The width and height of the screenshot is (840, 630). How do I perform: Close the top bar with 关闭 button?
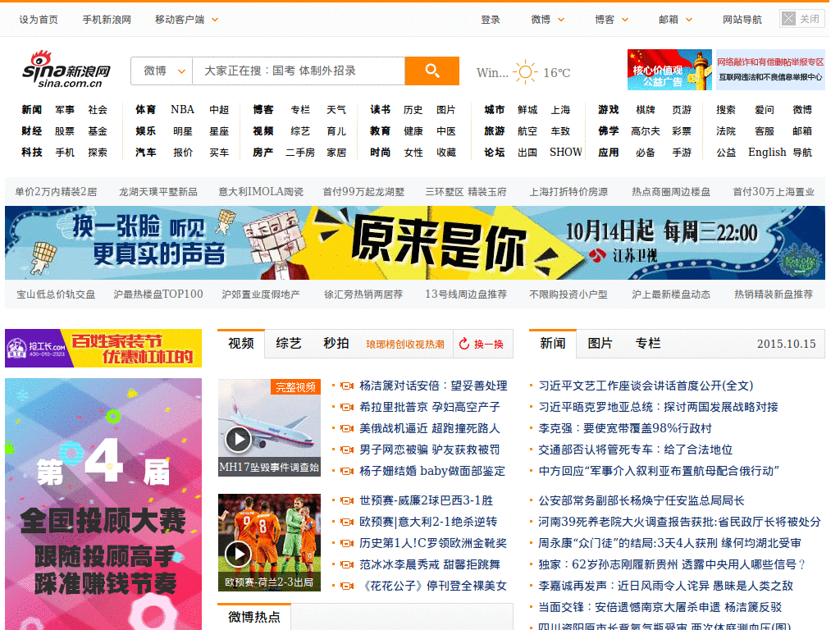[802, 19]
